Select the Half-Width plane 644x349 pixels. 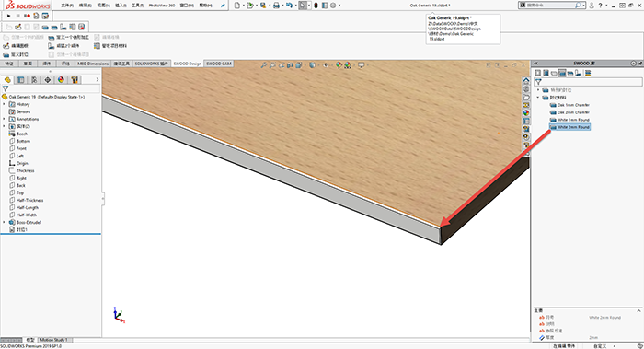point(23,215)
